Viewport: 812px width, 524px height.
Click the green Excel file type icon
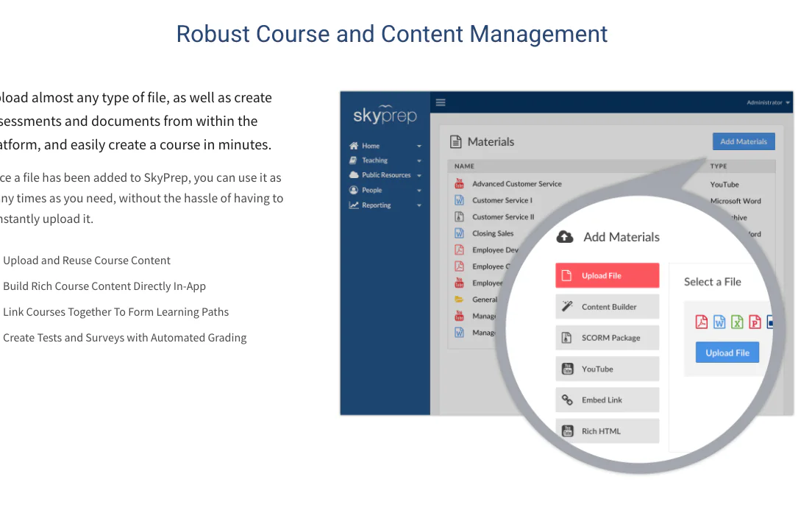click(737, 322)
